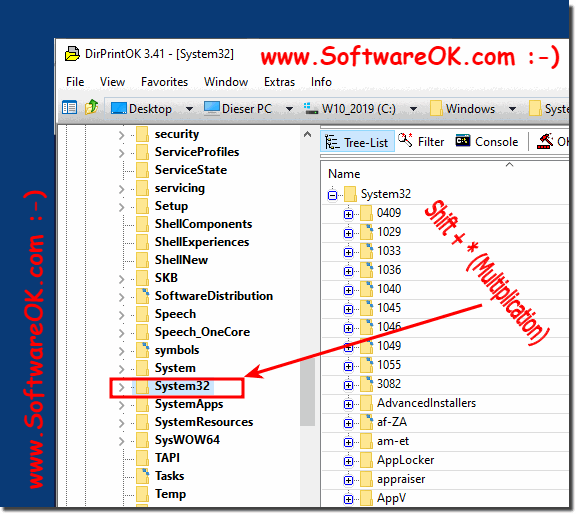Open the Dieser PC breadcrumb dropdown arrow

point(289,109)
